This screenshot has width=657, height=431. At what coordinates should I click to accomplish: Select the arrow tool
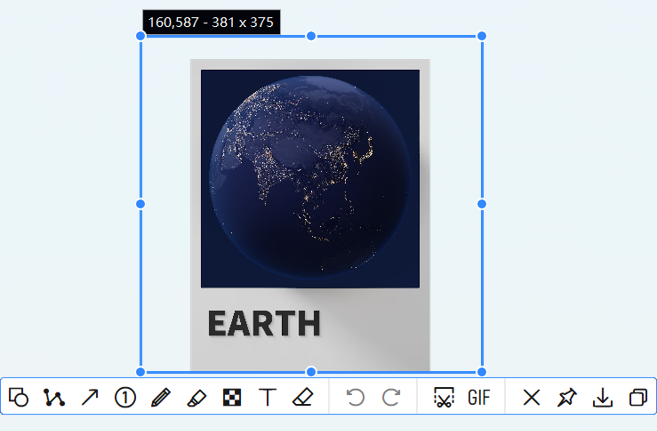pyautogui.click(x=90, y=397)
